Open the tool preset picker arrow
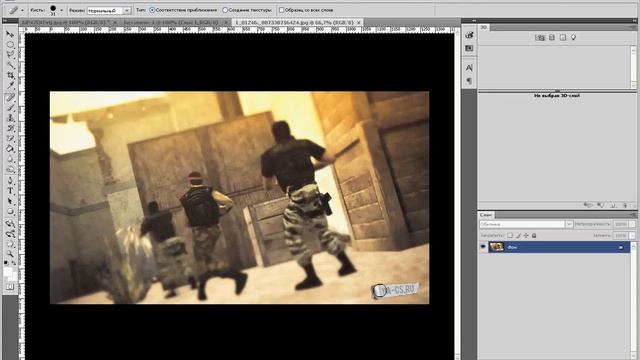The height and width of the screenshot is (360, 640). 22,10
